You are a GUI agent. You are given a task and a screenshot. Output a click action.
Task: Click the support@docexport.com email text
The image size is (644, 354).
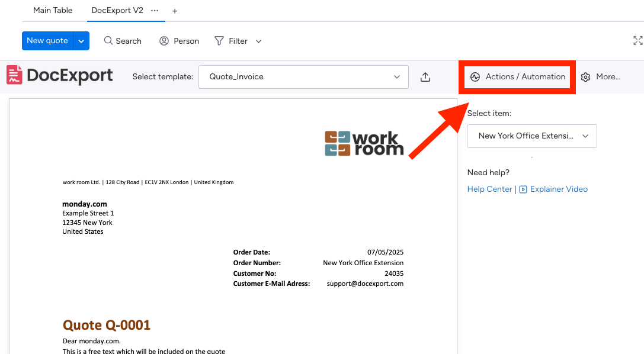[x=365, y=284]
